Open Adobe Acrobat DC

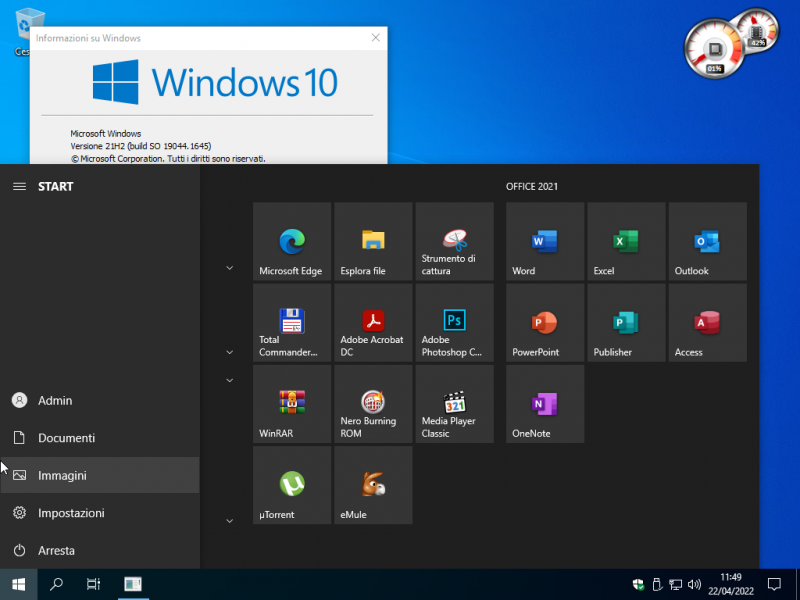372,323
